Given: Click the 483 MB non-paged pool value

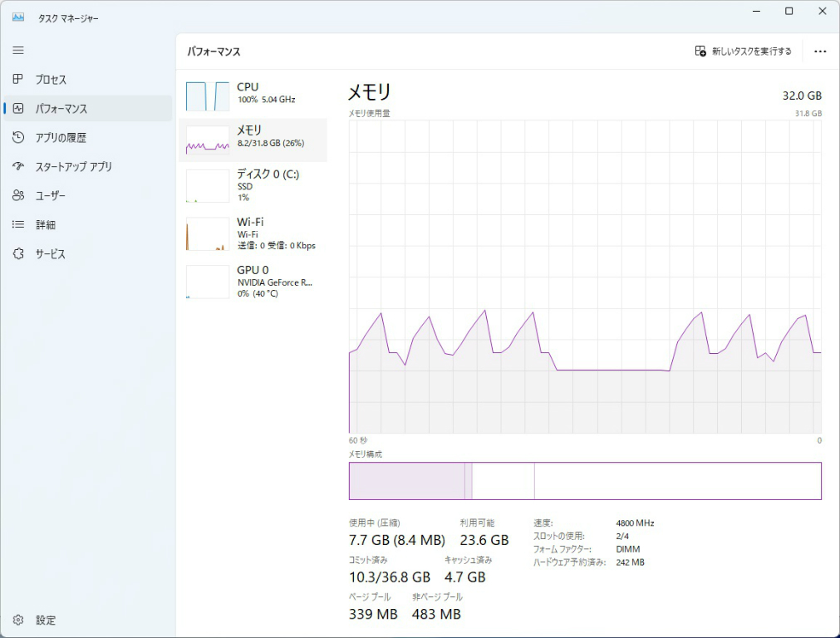Looking at the screenshot, I should [436, 614].
